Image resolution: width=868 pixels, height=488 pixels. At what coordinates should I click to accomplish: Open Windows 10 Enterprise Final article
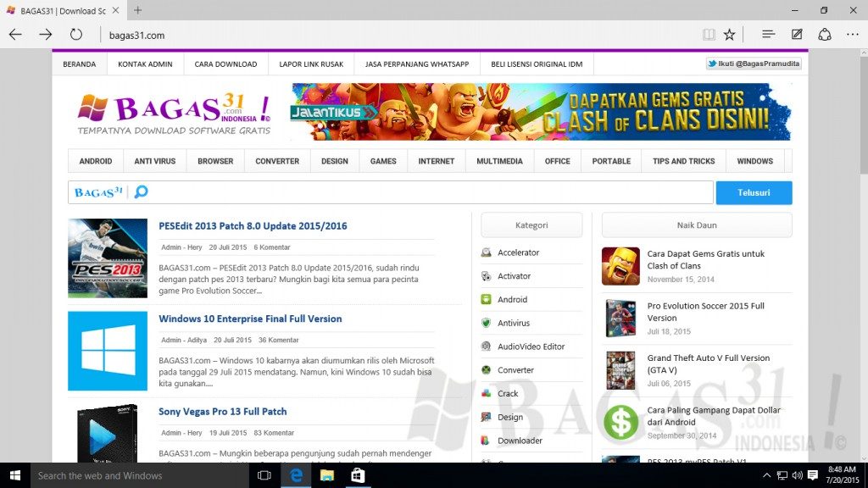pos(250,319)
